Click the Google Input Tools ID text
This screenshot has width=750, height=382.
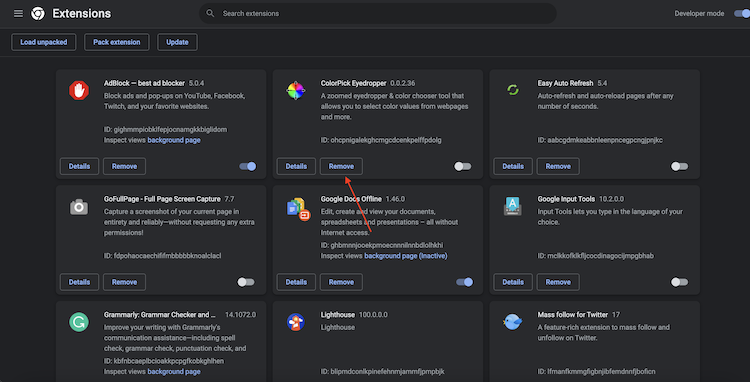pyautogui.click(x=596, y=256)
